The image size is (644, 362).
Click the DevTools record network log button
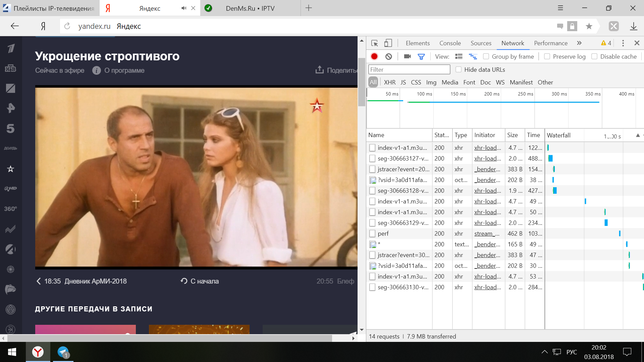coord(374,57)
